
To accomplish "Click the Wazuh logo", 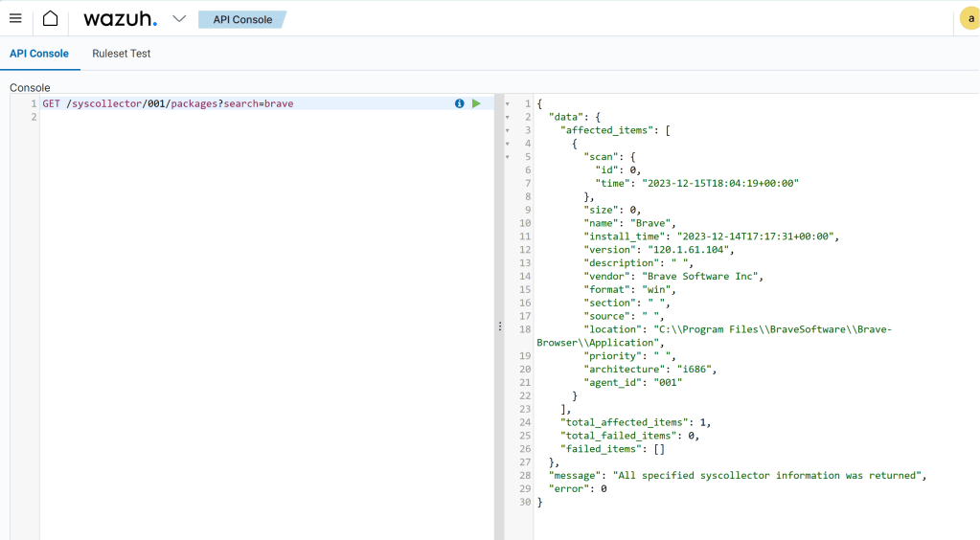I will (119, 19).
